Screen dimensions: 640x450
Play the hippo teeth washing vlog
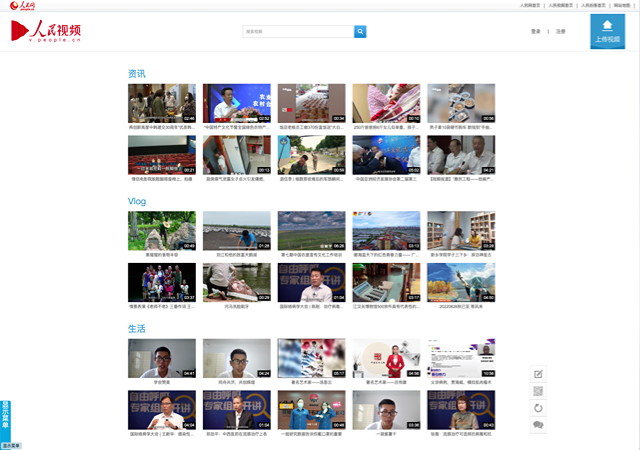pyautogui.click(x=237, y=283)
